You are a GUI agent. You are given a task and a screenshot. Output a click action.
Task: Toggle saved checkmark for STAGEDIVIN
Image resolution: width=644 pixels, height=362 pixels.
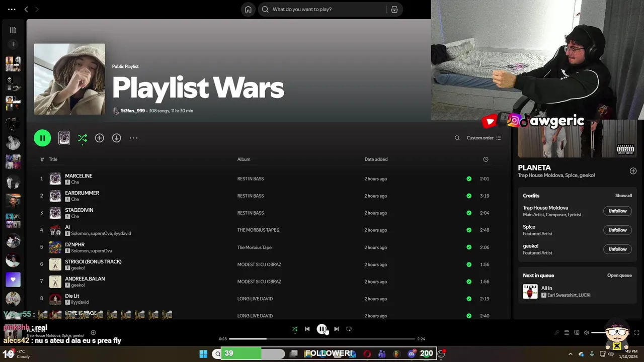[x=469, y=213]
